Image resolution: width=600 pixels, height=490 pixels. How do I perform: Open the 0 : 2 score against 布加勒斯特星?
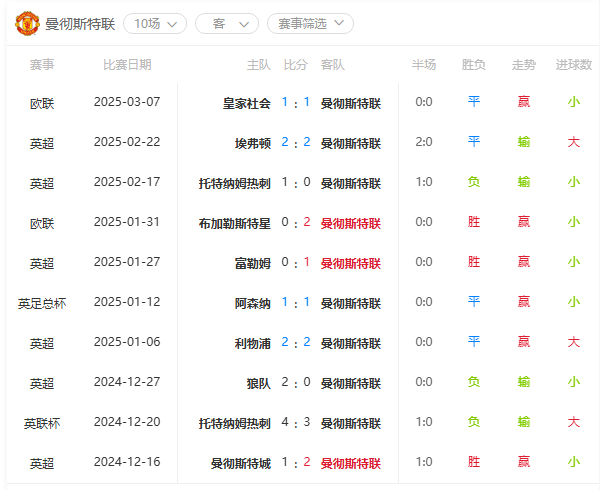point(296,222)
